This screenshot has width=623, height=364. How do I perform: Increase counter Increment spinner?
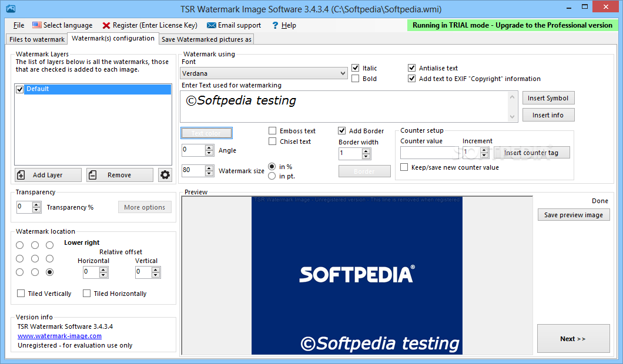(x=484, y=150)
